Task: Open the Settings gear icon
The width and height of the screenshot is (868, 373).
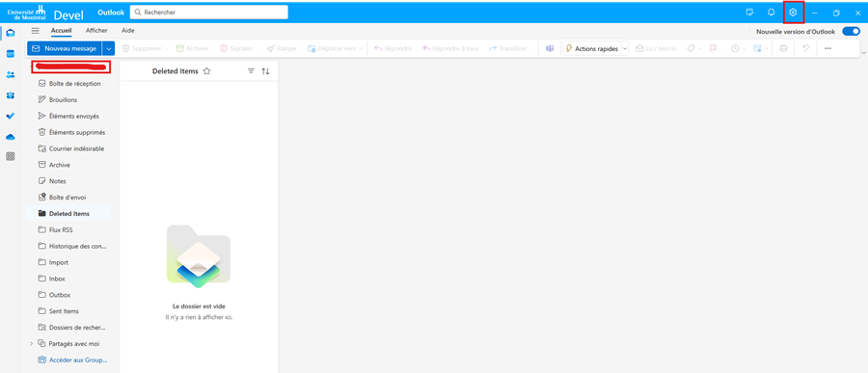Action: point(793,13)
